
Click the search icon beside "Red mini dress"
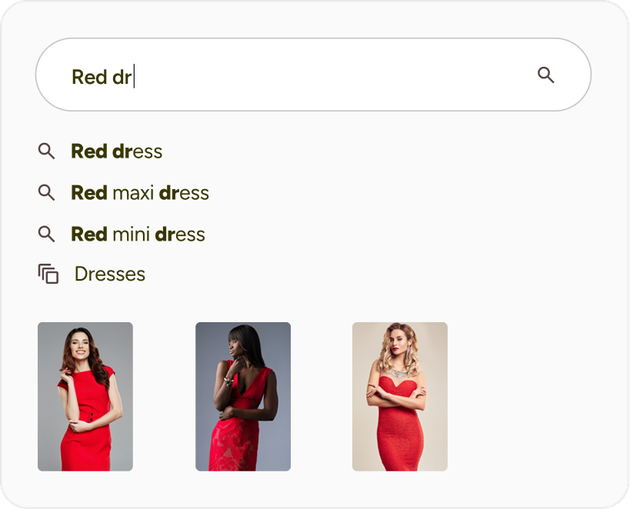[x=46, y=234]
